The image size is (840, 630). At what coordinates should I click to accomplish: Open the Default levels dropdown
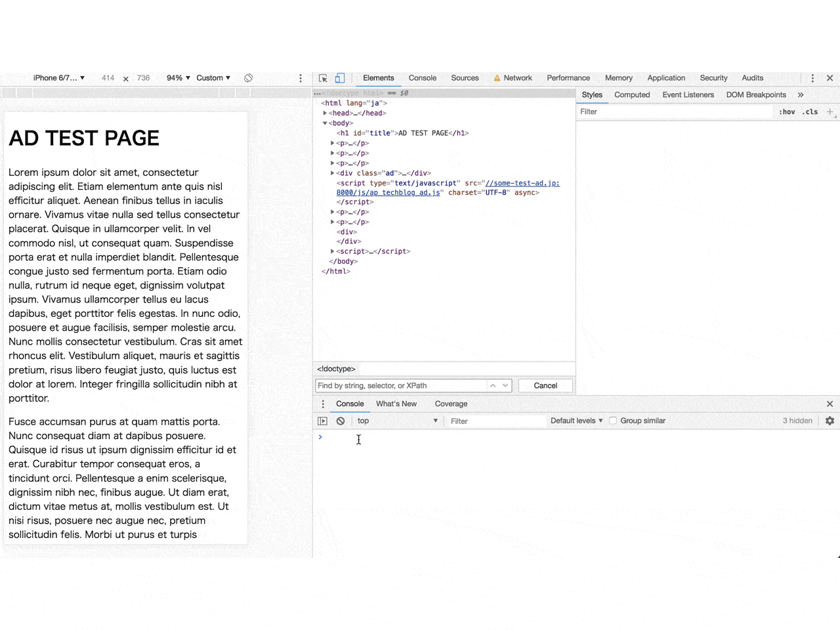[576, 421]
